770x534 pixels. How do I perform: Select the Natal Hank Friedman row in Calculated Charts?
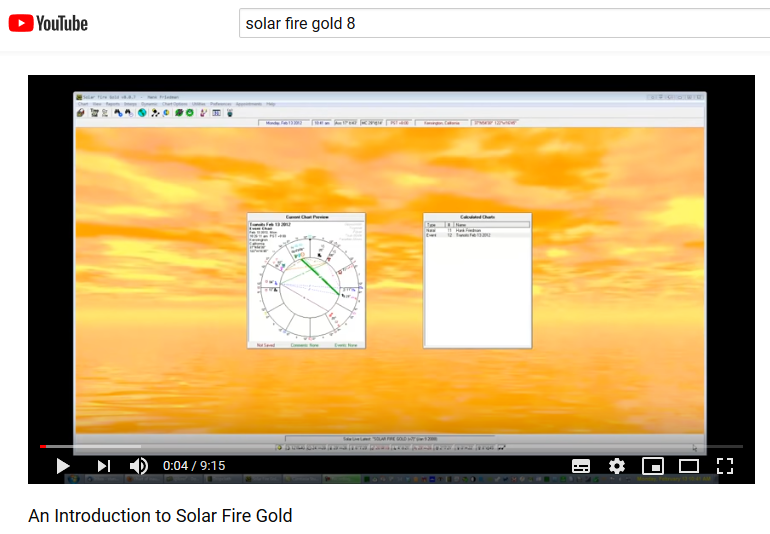477,230
